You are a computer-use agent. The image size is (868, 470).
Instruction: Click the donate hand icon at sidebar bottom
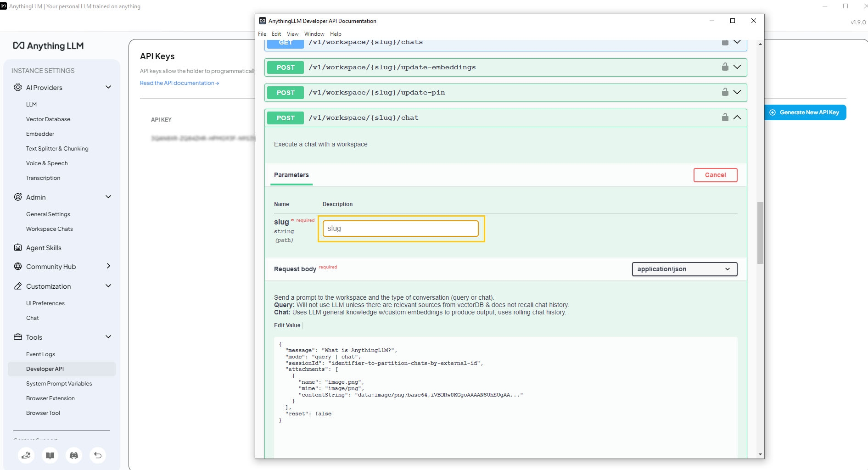tap(26, 455)
